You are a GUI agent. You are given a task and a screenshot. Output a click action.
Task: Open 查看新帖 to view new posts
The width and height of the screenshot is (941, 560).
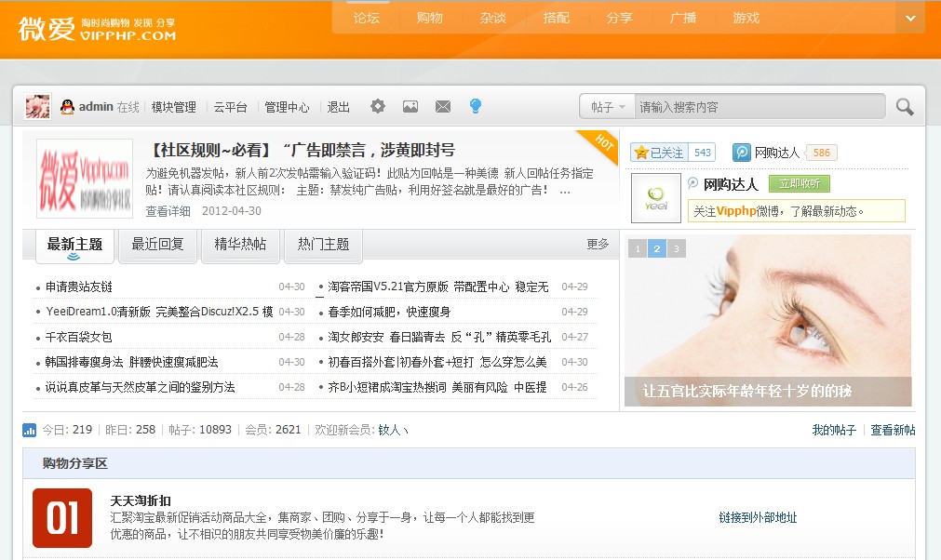coord(891,430)
